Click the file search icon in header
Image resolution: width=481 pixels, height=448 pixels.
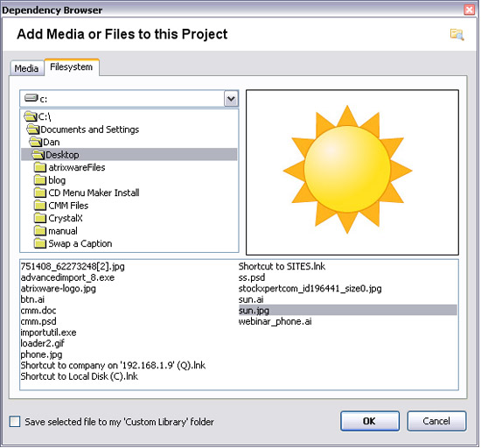457,34
